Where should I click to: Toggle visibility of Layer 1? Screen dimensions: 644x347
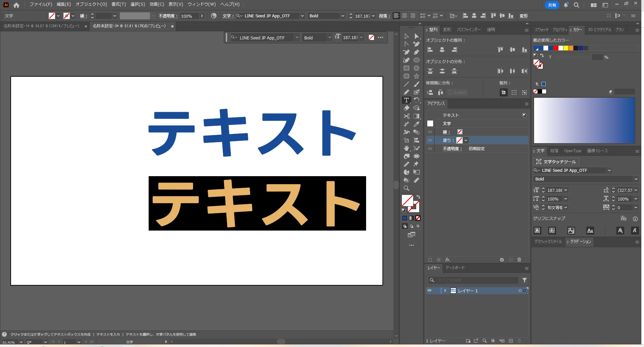click(x=430, y=291)
